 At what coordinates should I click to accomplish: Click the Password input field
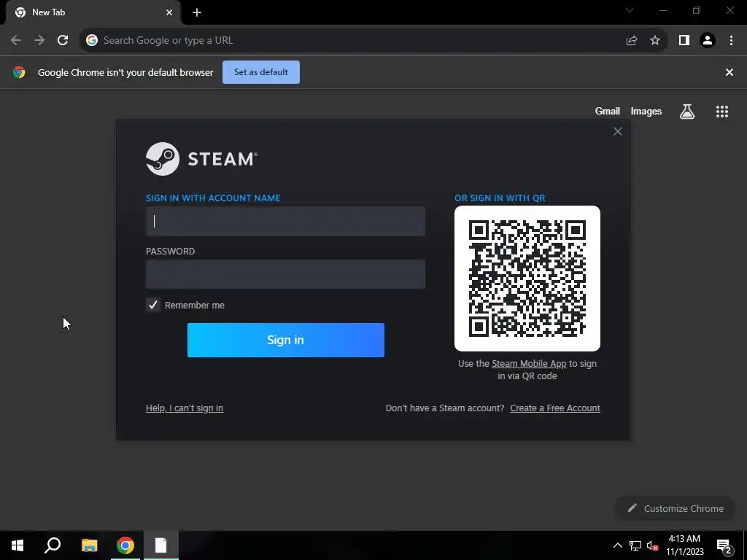tap(285, 274)
